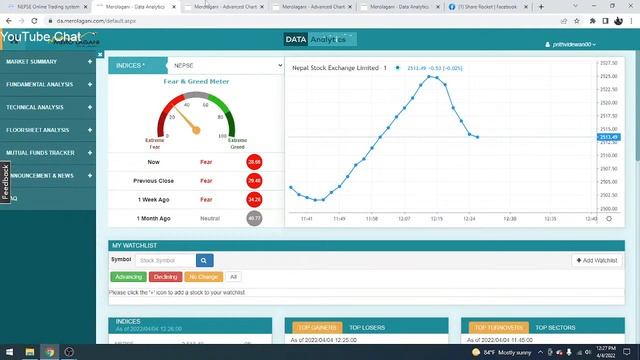Viewport: 640px width, 360px height.
Task: Click the Now fear value red circle
Action: click(254, 162)
